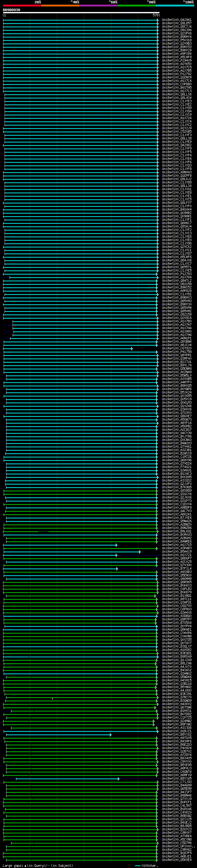The image size is (197, 868).
Task: Select hit UniRef100_A5GW73
Action: [176, 419]
